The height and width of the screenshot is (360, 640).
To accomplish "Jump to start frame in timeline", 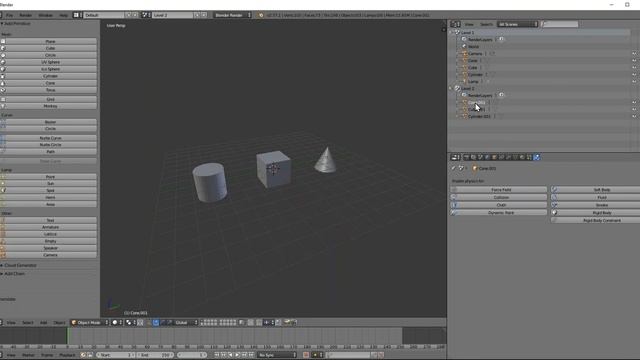I will click(216, 355).
